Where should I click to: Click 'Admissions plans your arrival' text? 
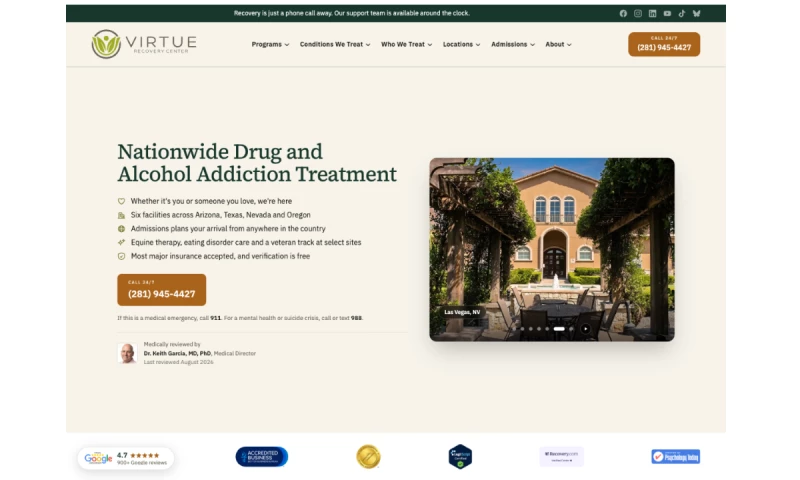pyautogui.click(x=228, y=229)
